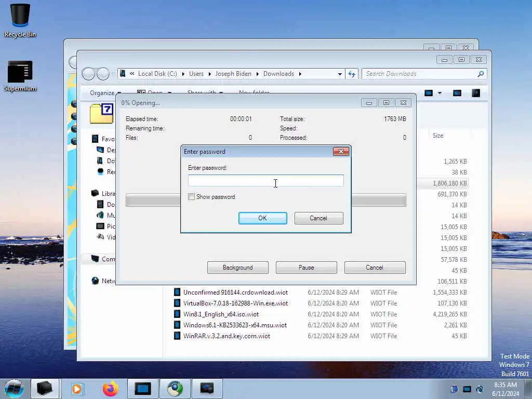Click the network tray icon
The image size is (532, 399).
point(467,389)
